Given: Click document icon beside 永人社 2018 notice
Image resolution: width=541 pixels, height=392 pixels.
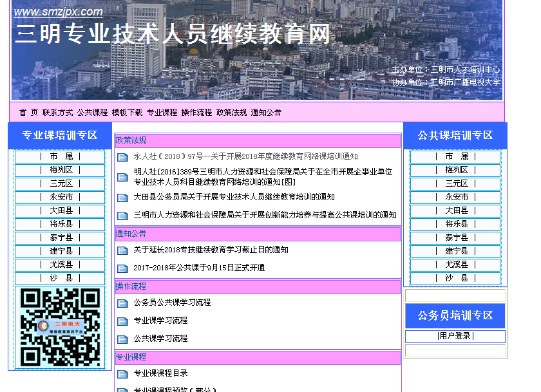Looking at the screenshot, I should [x=122, y=157].
